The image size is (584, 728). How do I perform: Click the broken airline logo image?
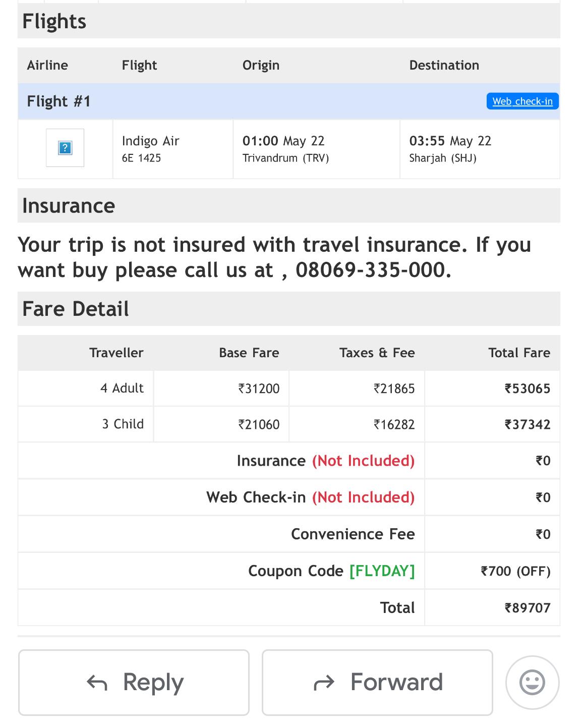65,148
